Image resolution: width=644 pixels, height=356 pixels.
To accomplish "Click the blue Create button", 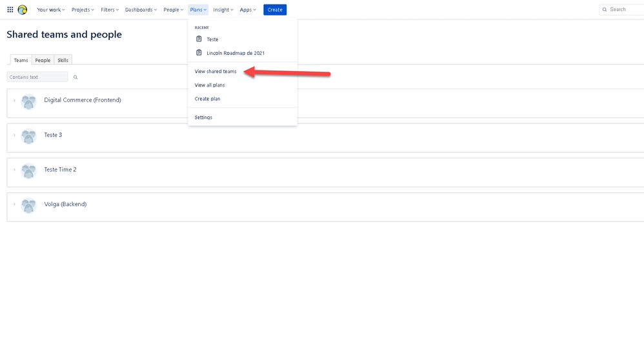I will (x=275, y=10).
